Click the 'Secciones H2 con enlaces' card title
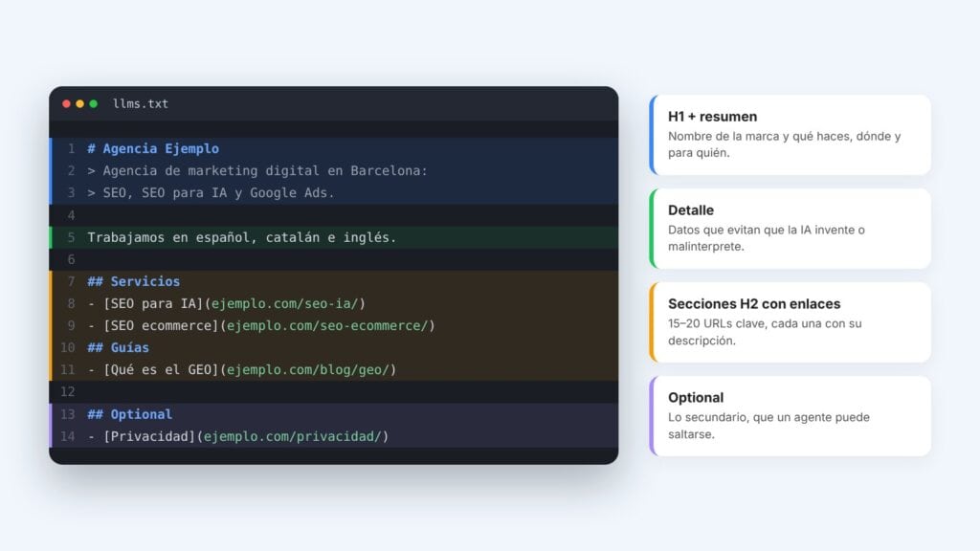980x551 pixels. (x=754, y=304)
